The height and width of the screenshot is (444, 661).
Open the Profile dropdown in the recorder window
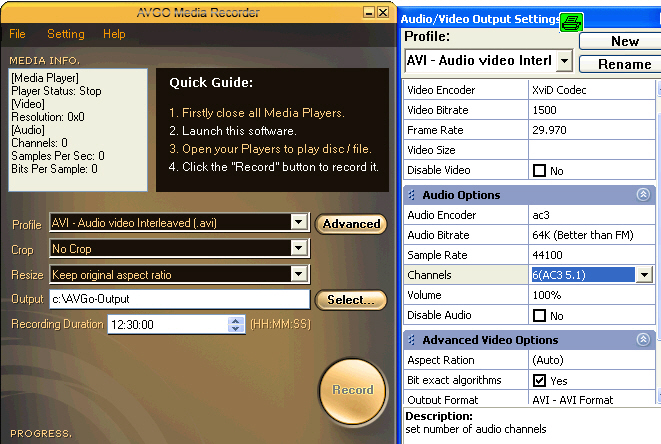[299, 222]
